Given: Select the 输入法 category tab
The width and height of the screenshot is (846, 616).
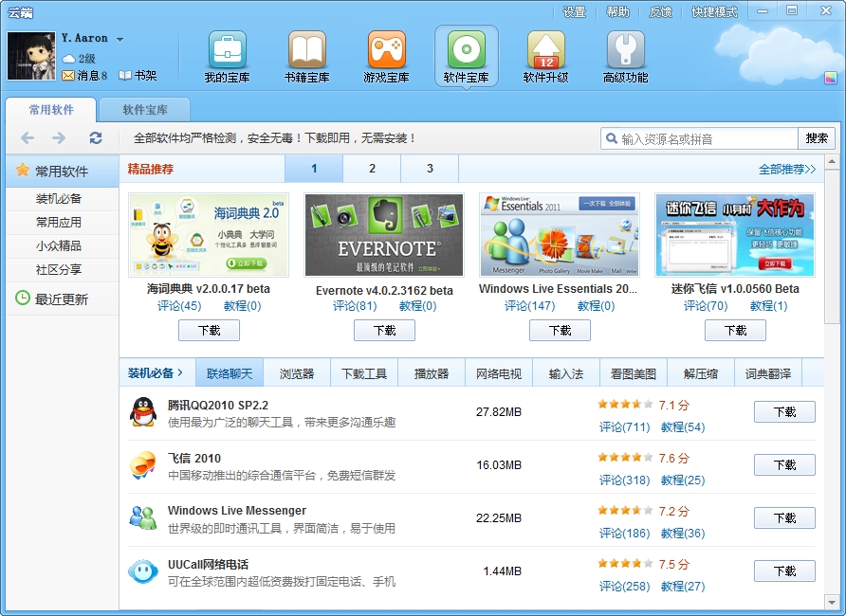Looking at the screenshot, I should tap(566, 373).
